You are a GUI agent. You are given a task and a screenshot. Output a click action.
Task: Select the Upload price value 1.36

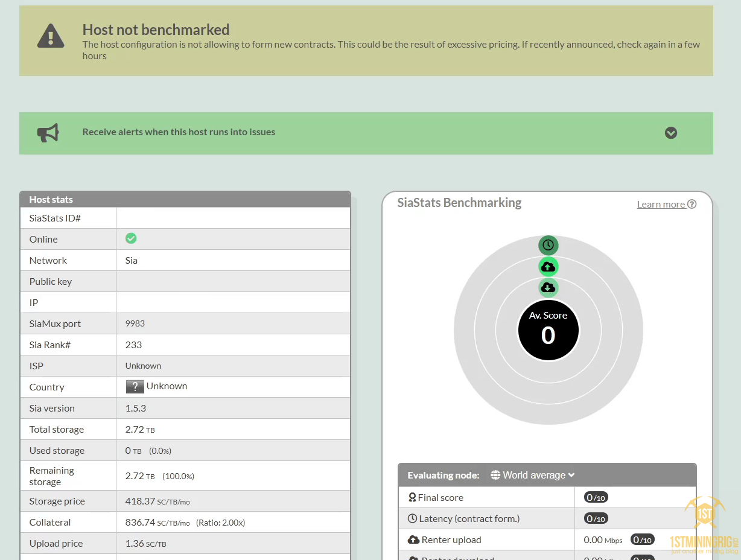[135, 543]
